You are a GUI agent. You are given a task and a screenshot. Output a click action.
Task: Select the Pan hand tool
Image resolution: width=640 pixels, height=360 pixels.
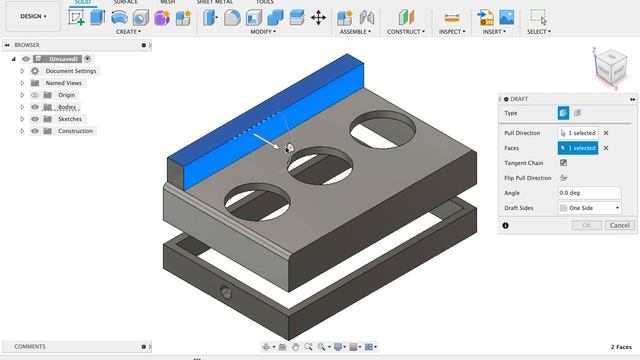pyautogui.click(x=296, y=347)
